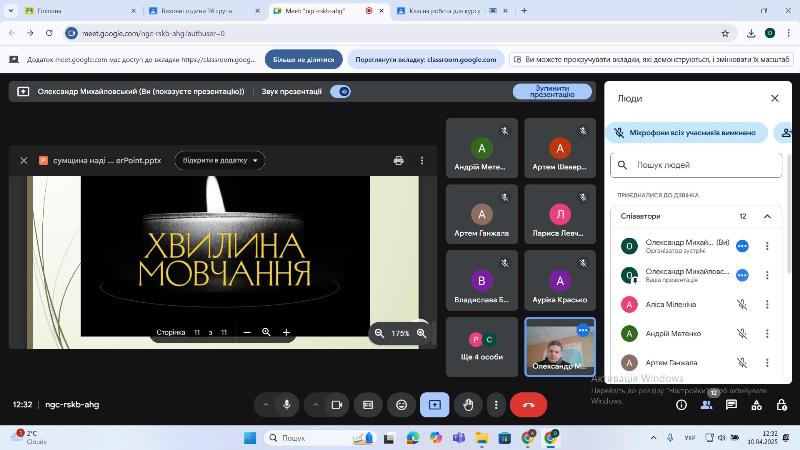Image resolution: width=800 pixels, height=450 pixels.
Task: Click the red leave call button
Action: pos(528,405)
